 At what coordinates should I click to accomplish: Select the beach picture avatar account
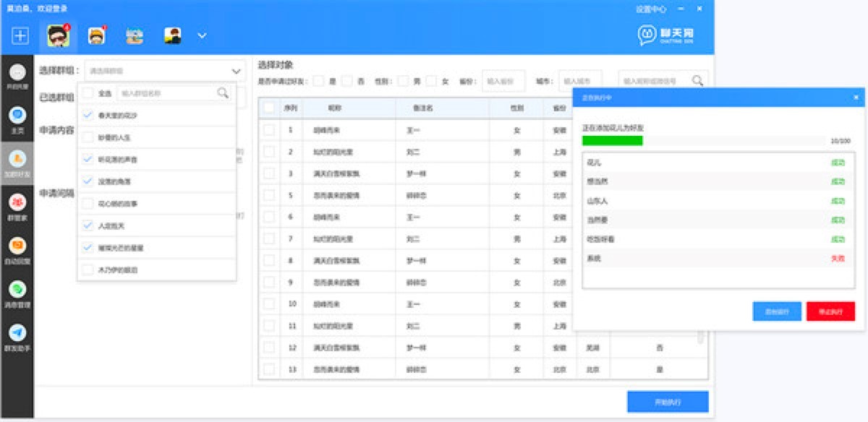134,35
